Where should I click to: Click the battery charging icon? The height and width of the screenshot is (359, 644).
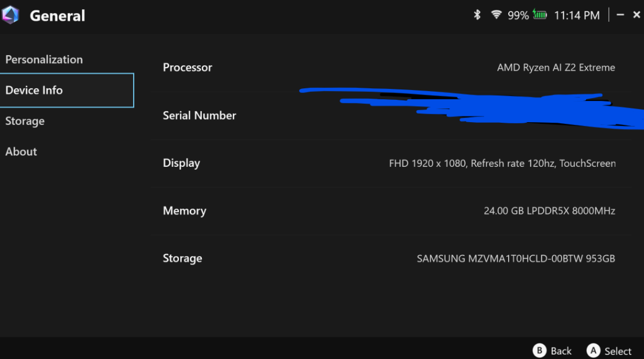[x=540, y=15]
